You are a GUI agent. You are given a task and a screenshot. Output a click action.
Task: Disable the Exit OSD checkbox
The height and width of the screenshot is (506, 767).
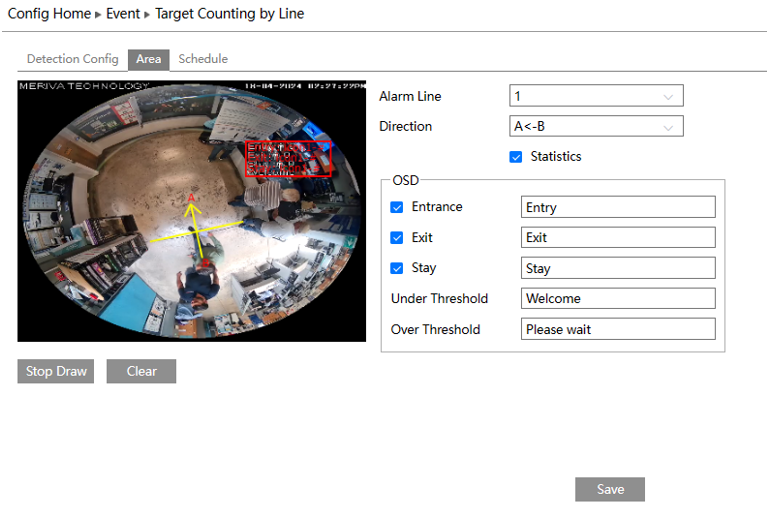[x=397, y=238]
